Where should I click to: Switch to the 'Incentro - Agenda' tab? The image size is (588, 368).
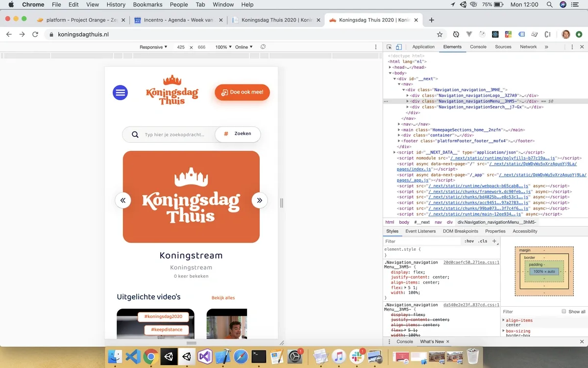pos(178,20)
